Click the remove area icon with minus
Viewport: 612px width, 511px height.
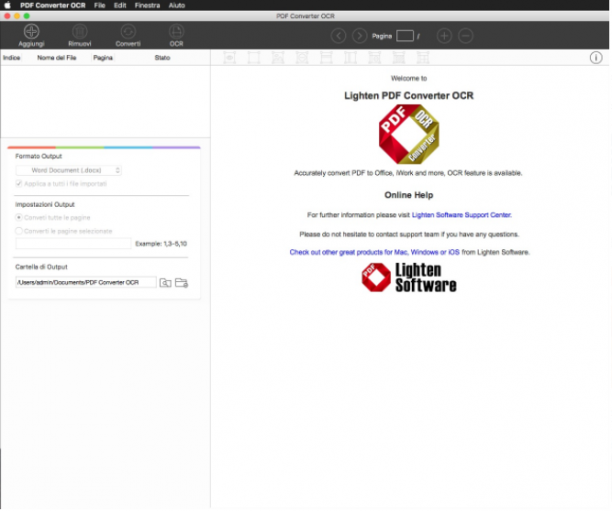(x=302, y=58)
